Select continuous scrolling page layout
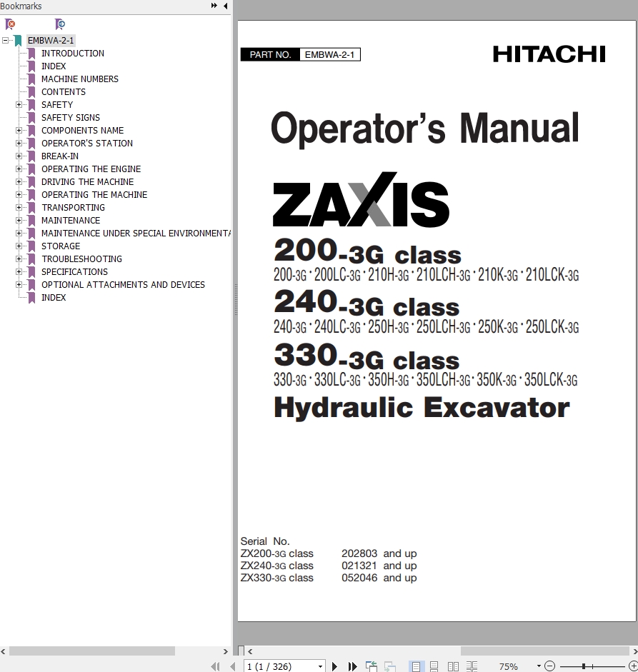Image resolution: width=638 pixels, height=672 pixels. 434,666
